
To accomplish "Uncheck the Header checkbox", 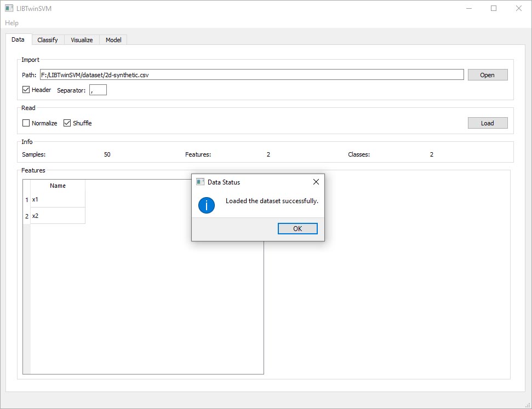I will [x=26, y=90].
